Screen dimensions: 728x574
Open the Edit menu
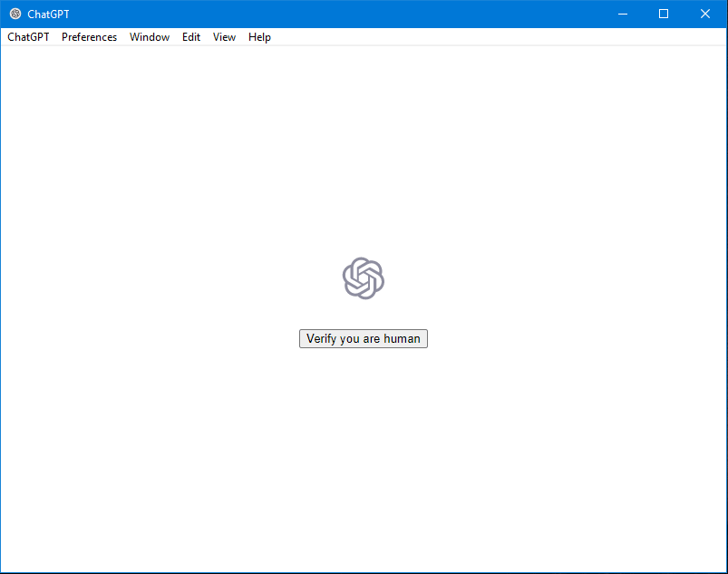click(x=191, y=37)
